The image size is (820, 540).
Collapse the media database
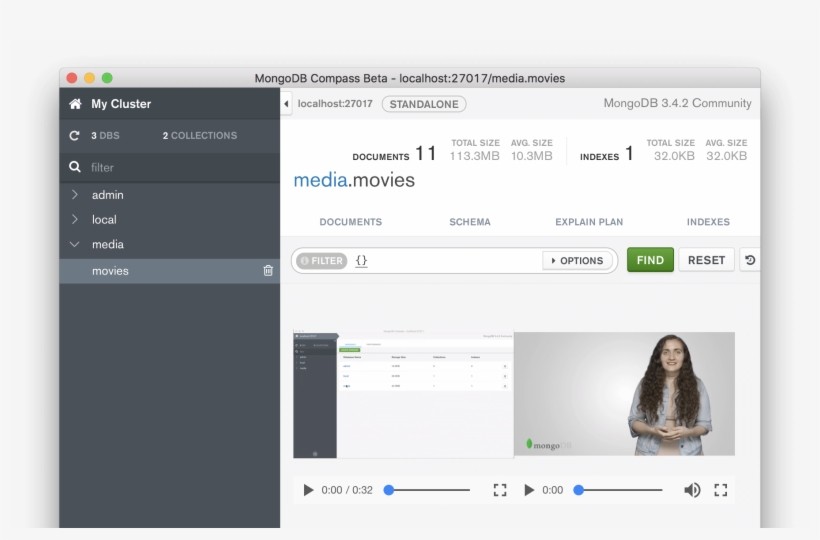75,244
